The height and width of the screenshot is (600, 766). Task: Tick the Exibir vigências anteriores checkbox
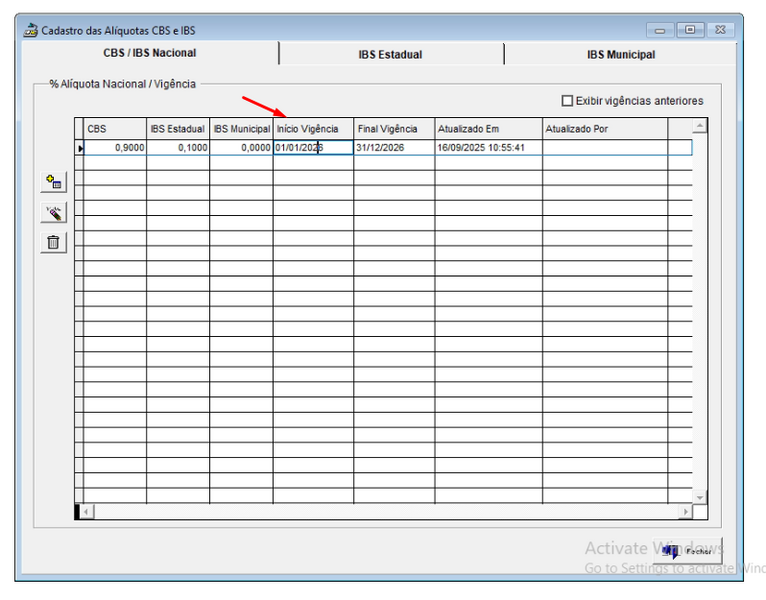567,101
